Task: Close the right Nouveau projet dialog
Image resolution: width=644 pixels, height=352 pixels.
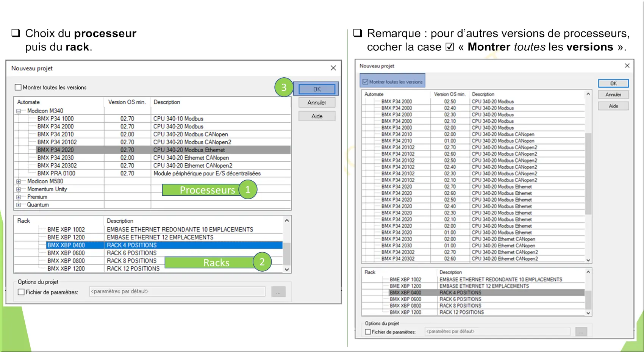Action: pyautogui.click(x=627, y=66)
